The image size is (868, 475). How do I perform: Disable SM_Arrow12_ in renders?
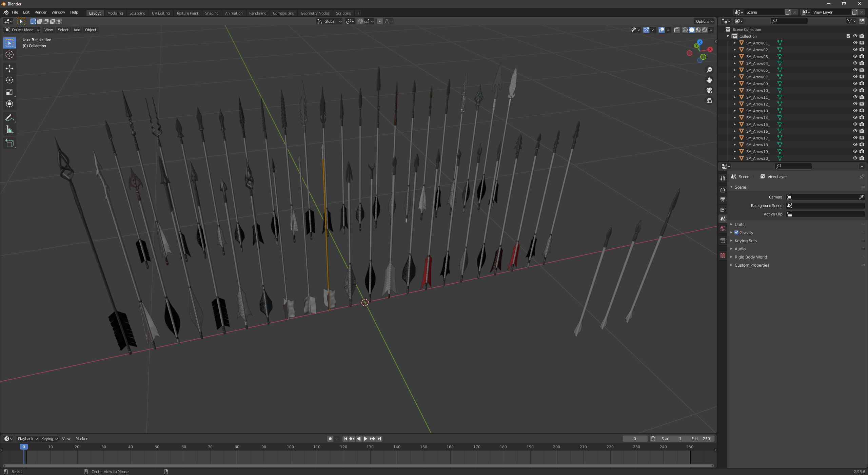(862, 104)
